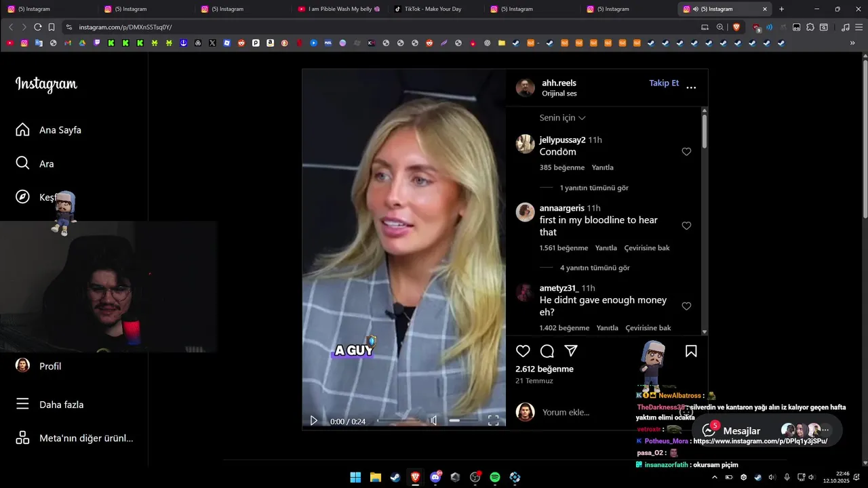
Task: Click the comment bubble icon under the post
Action: [547, 351]
